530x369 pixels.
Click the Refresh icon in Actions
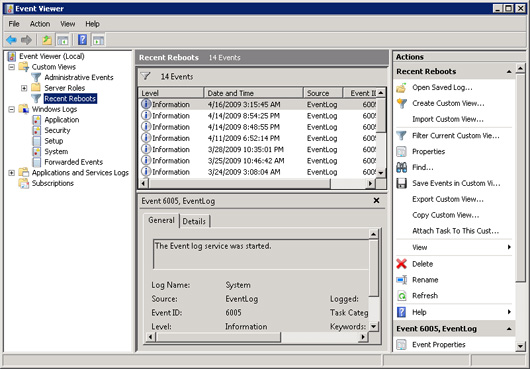click(401, 296)
